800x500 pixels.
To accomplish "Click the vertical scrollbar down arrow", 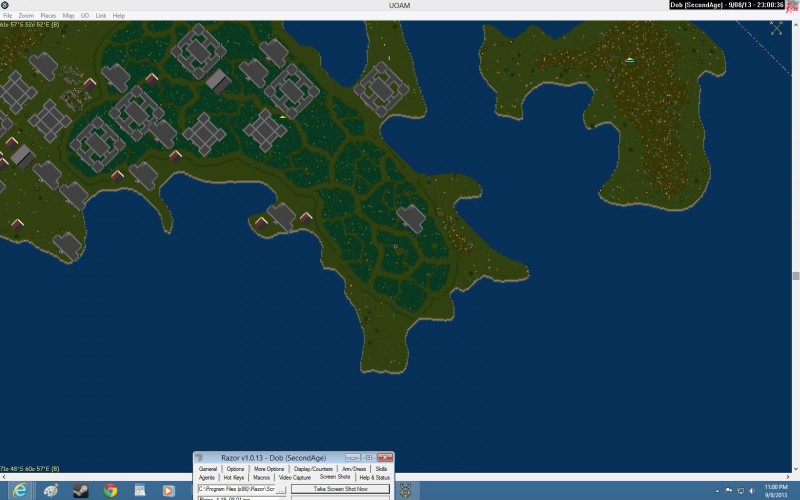I will pyautogui.click(x=795, y=468).
